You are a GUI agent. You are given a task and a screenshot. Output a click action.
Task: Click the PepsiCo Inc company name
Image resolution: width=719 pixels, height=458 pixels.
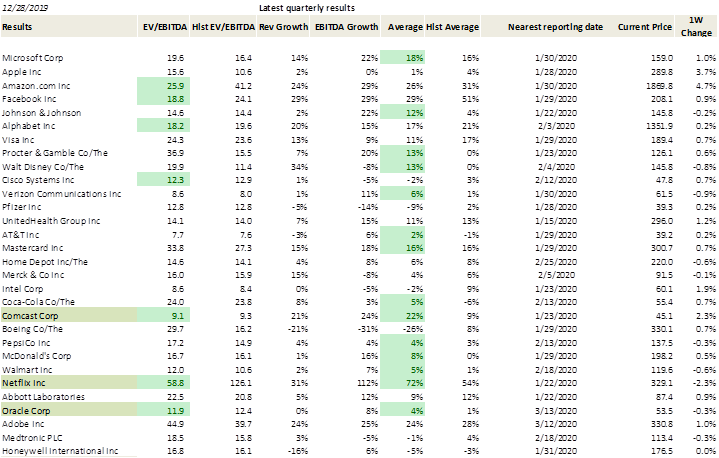(26, 343)
